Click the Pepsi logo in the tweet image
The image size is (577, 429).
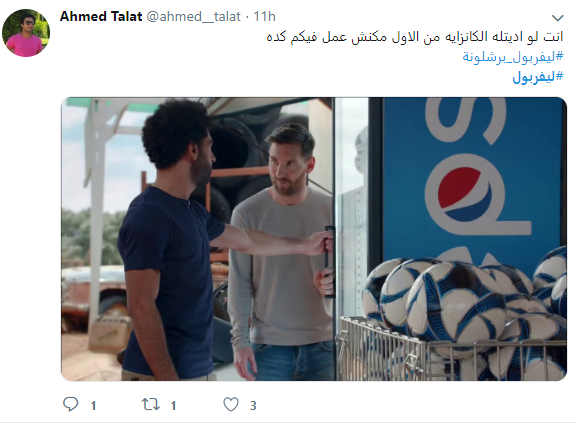(464, 194)
